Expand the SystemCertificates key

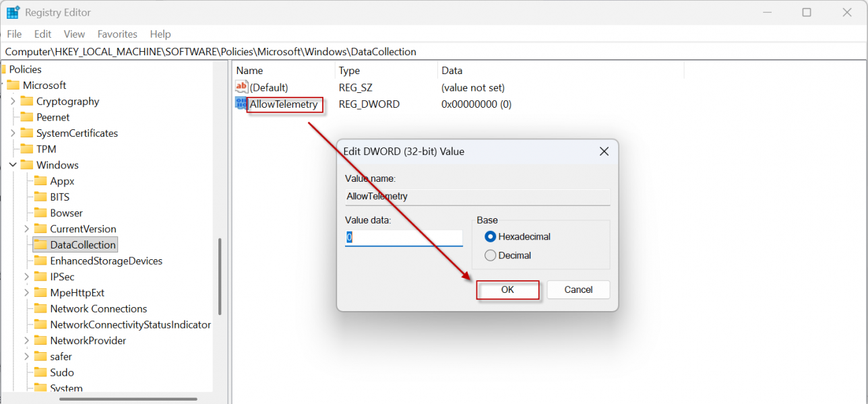(13, 133)
